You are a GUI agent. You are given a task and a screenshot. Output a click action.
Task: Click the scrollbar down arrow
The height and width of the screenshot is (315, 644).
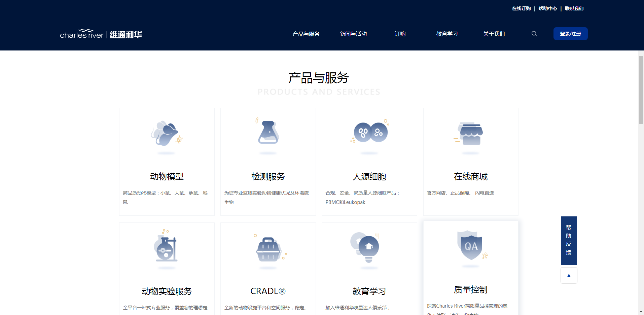pyautogui.click(x=641, y=312)
